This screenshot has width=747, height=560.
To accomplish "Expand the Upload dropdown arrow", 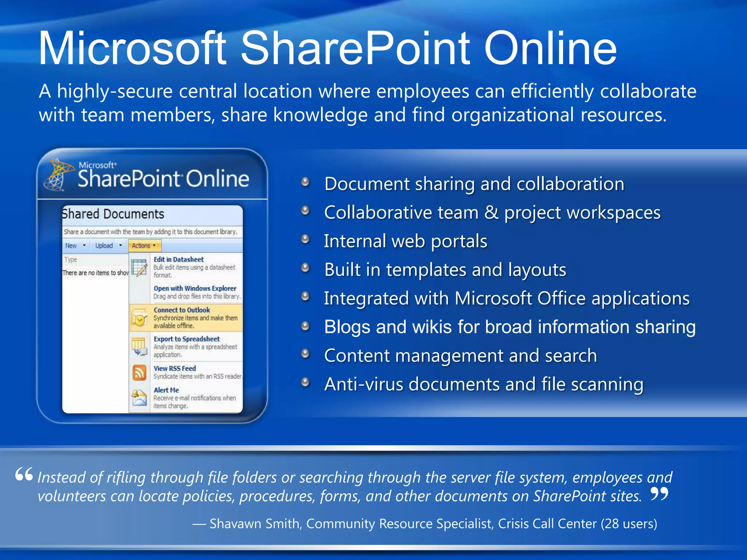I will (x=120, y=245).
